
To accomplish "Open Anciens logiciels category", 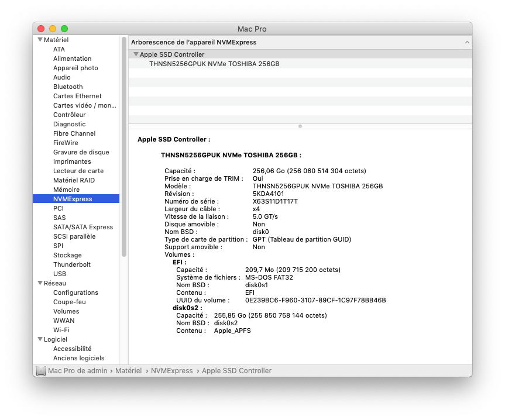I will 79,358.
